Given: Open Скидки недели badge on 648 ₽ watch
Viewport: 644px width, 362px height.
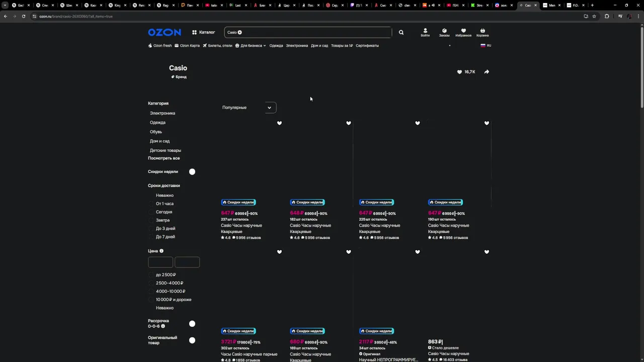Looking at the screenshot, I should pyautogui.click(x=307, y=202).
